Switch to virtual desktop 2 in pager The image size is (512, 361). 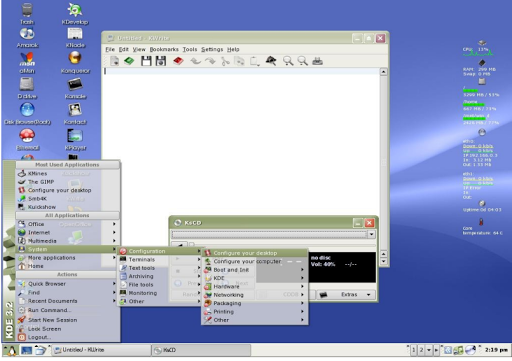click(421, 350)
